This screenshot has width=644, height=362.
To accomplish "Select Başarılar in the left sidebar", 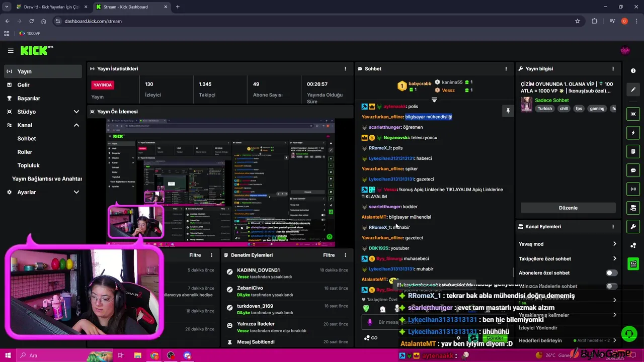I will 43,98.
